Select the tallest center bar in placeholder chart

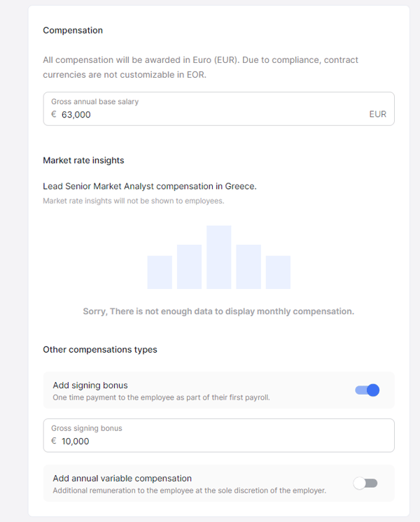(219, 257)
